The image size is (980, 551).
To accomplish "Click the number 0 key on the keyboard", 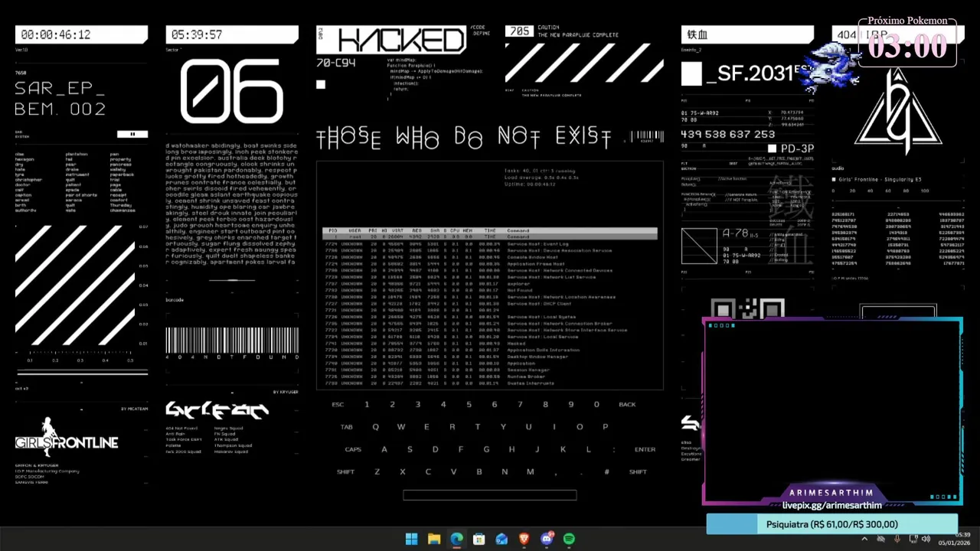I will (x=596, y=404).
